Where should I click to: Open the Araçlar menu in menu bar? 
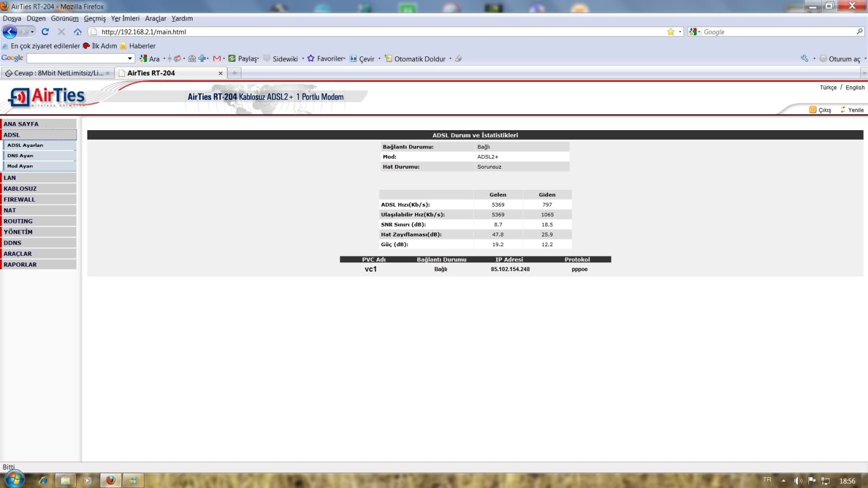point(155,18)
